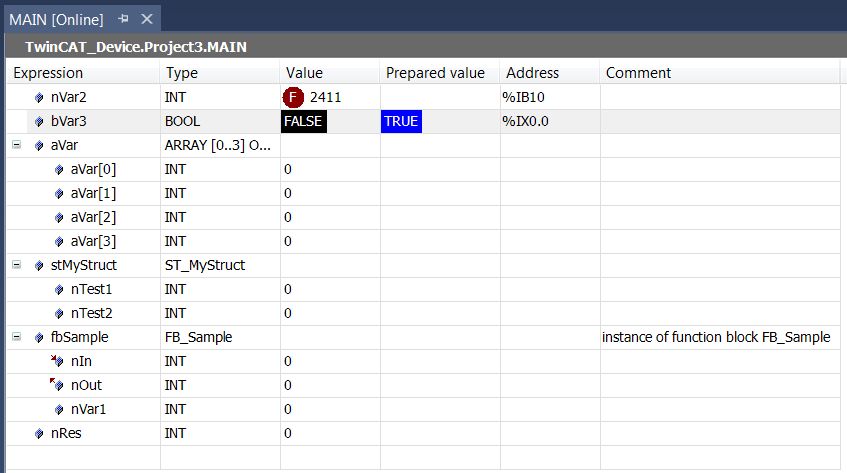Select the stMyStruct expression name
Viewport: 847px width, 473px height.
coord(84,265)
